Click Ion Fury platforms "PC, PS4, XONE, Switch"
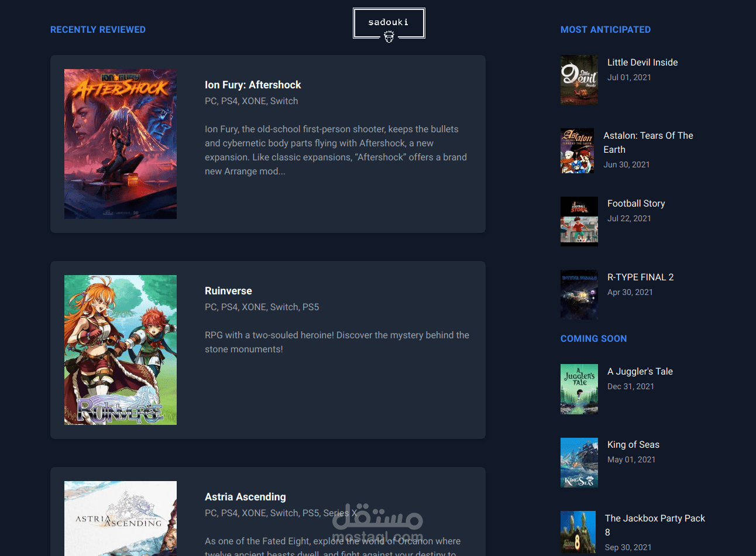Screen dimensions: 756x556 tap(252, 101)
